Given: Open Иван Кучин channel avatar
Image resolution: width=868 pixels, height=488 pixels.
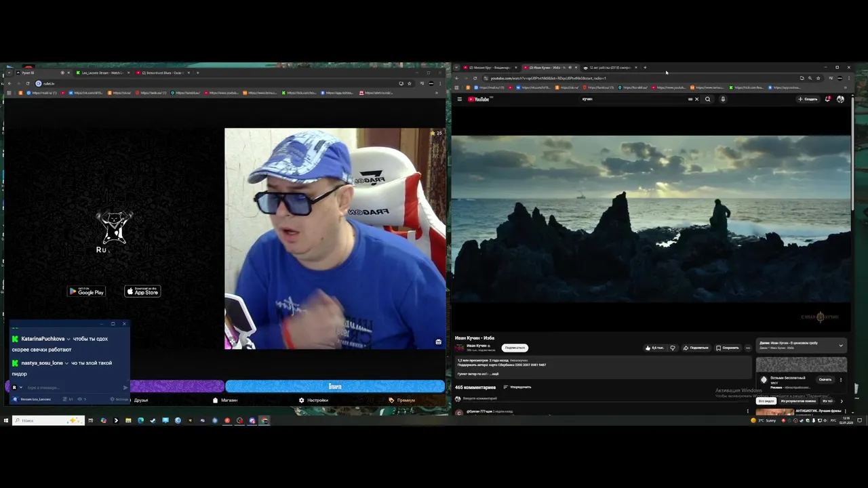Looking at the screenshot, I should click(460, 347).
